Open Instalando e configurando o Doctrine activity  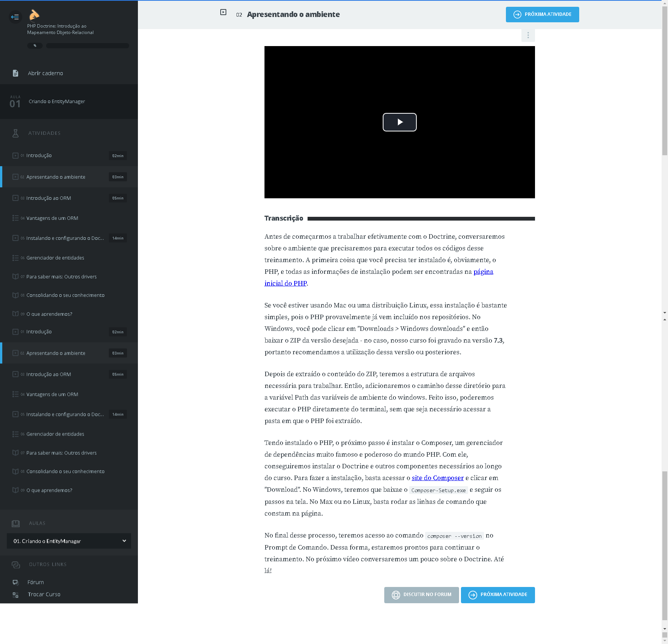coord(65,238)
